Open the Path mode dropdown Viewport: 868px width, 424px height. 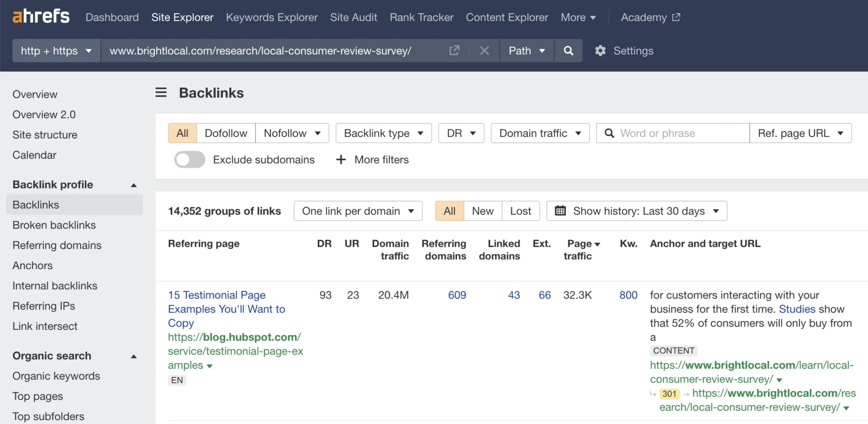pyautogui.click(x=526, y=51)
